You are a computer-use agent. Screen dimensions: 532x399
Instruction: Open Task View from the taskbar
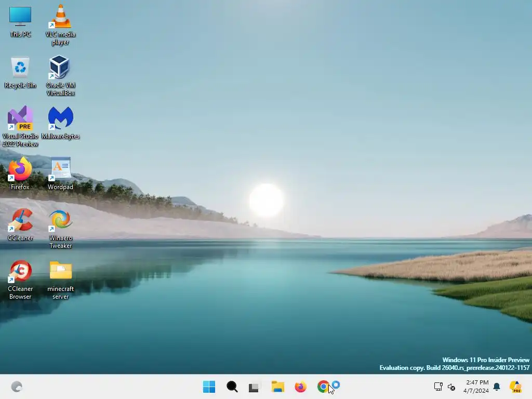point(255,387)
